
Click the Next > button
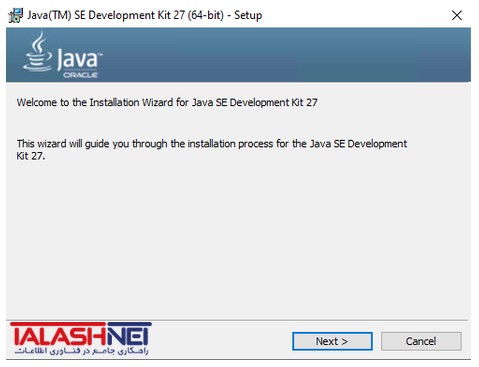click(332, 341)
